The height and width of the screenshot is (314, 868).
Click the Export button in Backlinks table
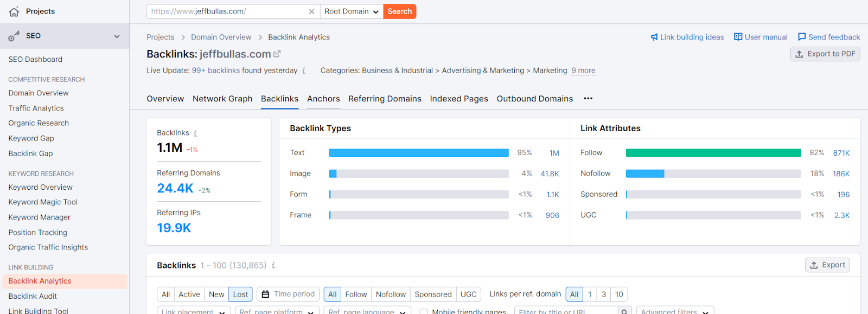click(x=827, y=265)
